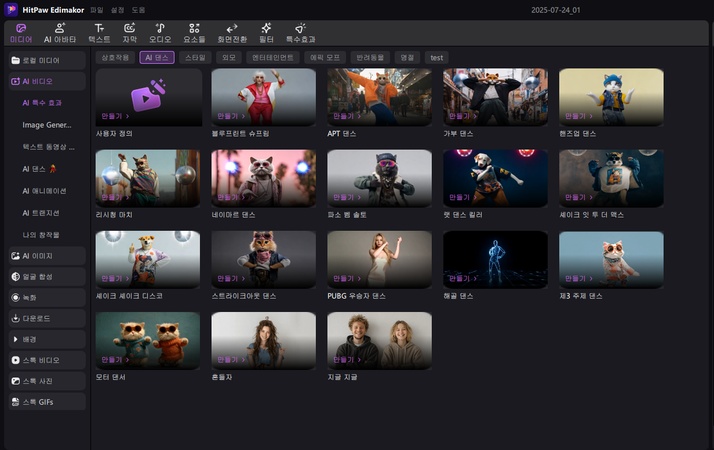
Task: Open the 파일 menu
Action: (97, 10)
